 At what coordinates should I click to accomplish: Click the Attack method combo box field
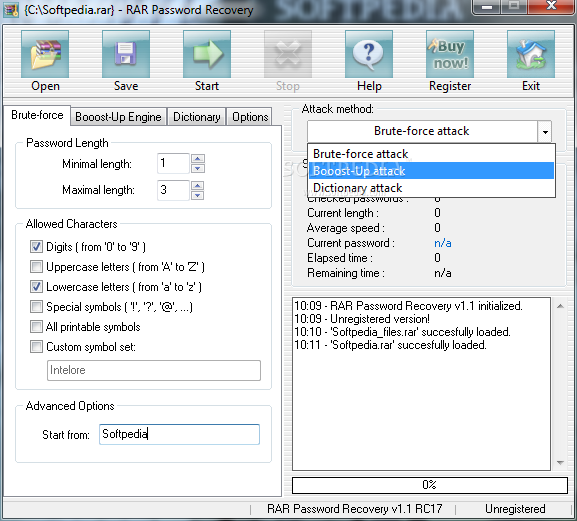click(422, 131)
